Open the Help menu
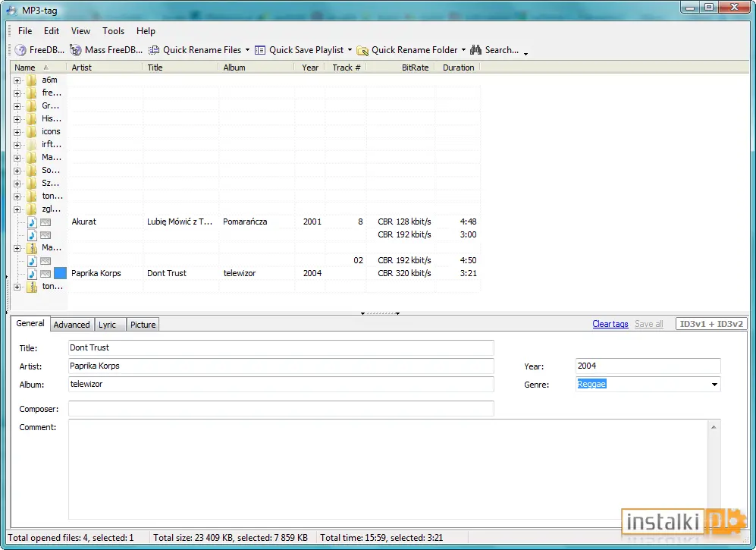Screen dimensions: 756x550 [x=146, y=31]
